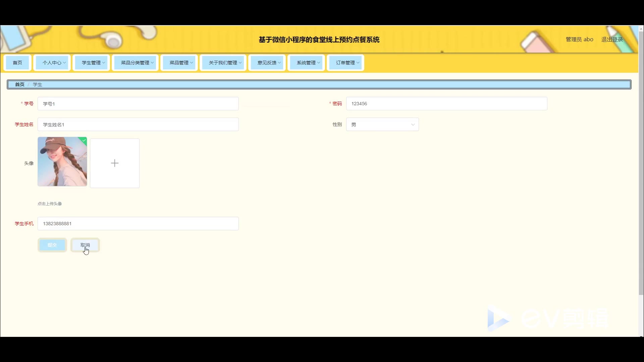The width and height of the screenshot is (644, 362).
Task: Click the plus icon to upload avatar
Action: pyautogui.click(x=115, y=163)
